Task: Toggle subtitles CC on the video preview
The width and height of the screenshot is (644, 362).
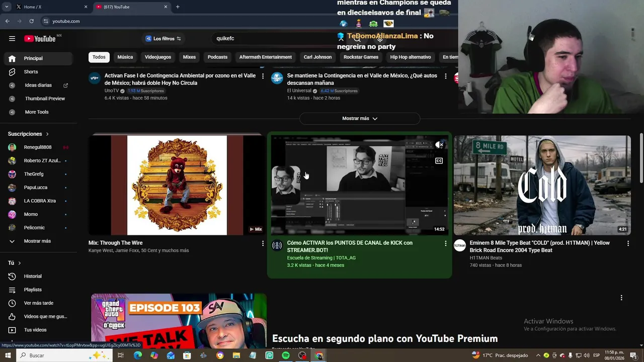Action: point(439,161)
